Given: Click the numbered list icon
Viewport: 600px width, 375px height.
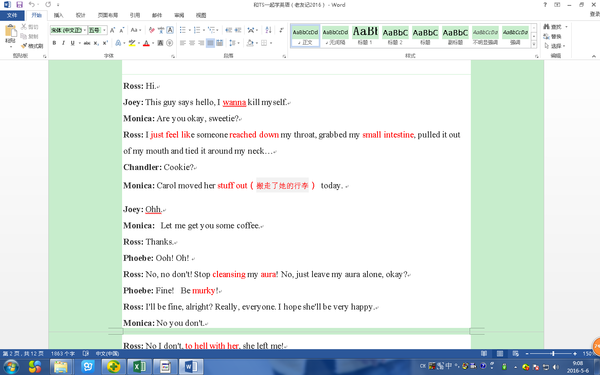Looking at the screenshot, I should pos(197,30).
